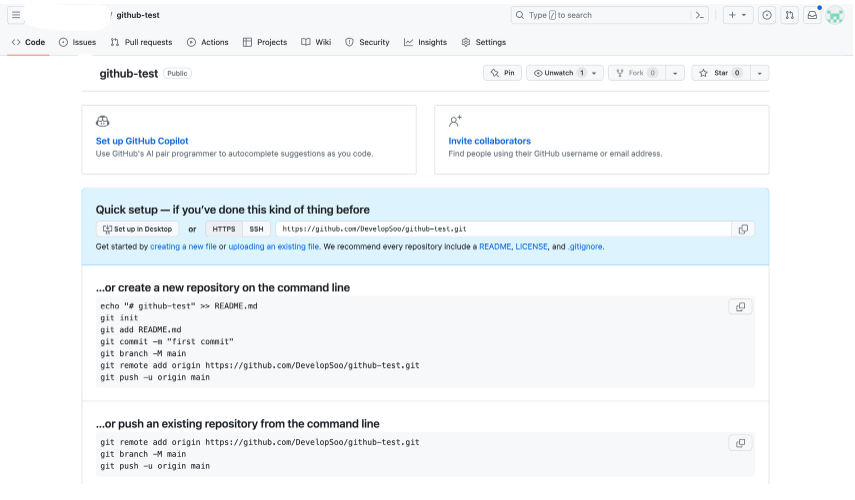Click the echo README.md command line

click(x=179, y=306)
